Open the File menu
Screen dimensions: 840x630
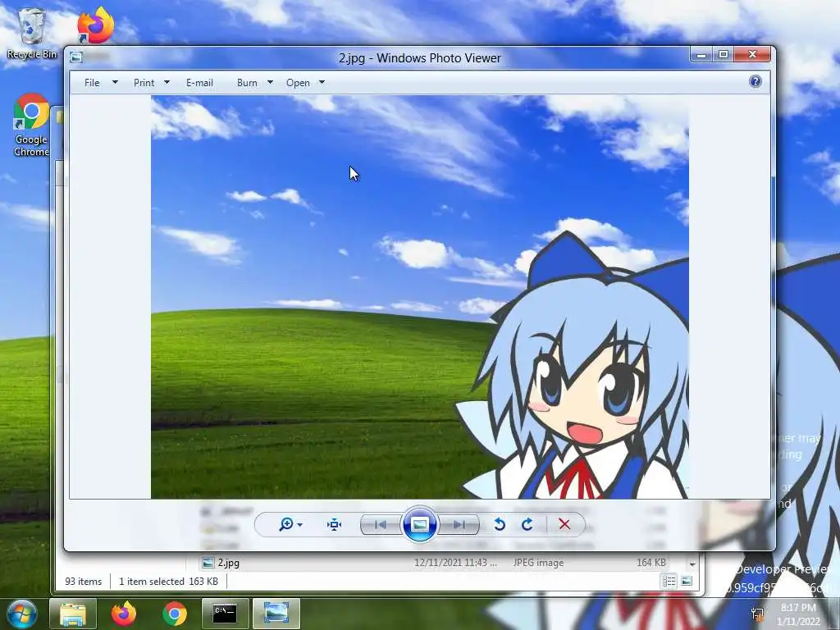coord(92,83)
